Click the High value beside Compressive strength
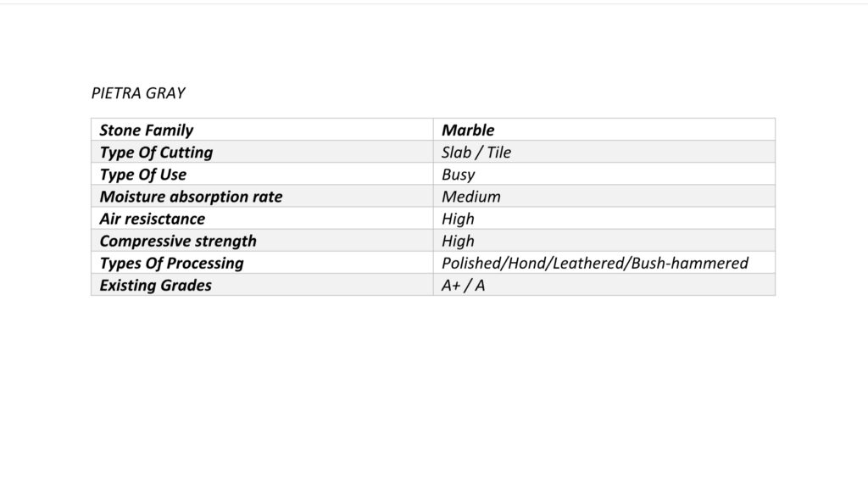868x484 pixels. point(458,241)
